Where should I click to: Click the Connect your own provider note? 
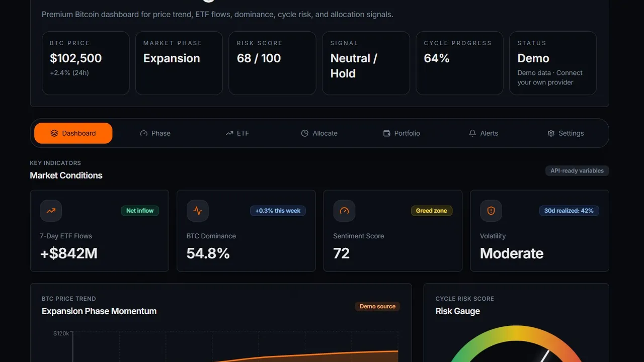coord(550,77)
